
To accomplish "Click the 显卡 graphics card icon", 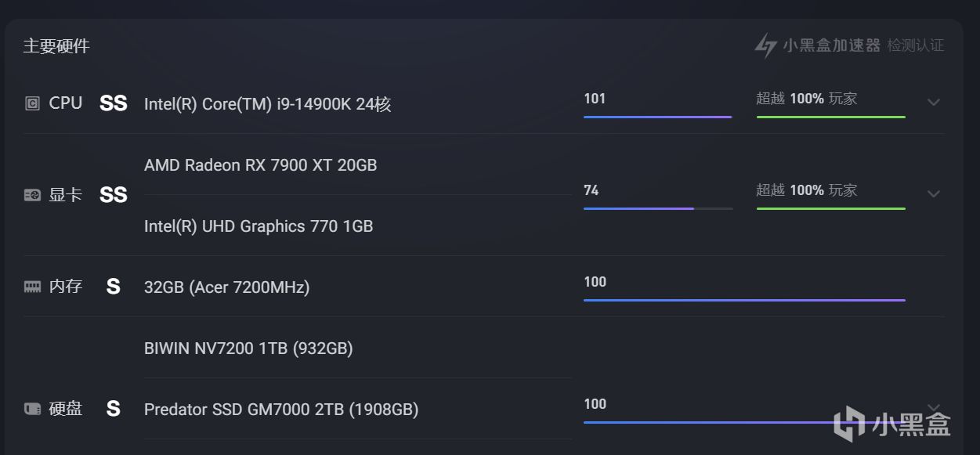I will point(32,195).
